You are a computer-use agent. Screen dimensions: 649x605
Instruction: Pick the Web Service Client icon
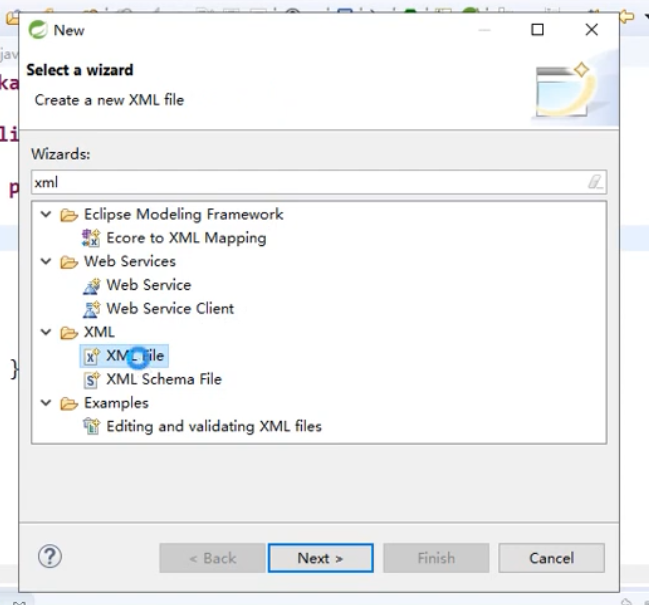click(91, 309)
